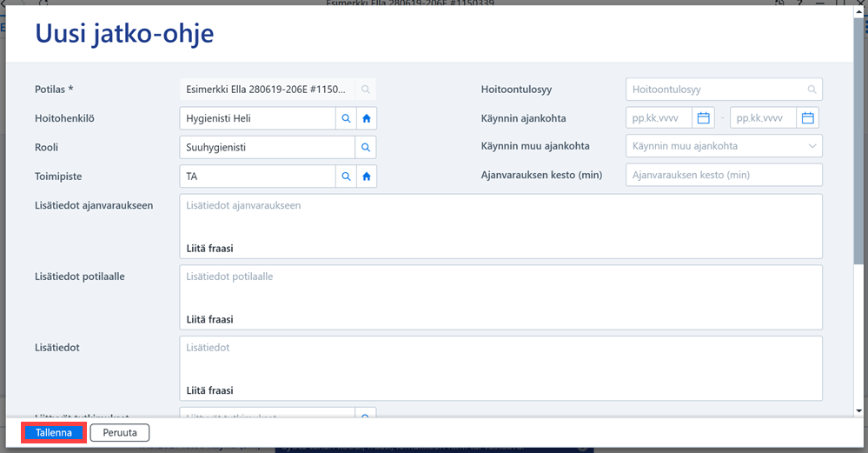Open the calendar for the visit end date

[x=808, y=118]
